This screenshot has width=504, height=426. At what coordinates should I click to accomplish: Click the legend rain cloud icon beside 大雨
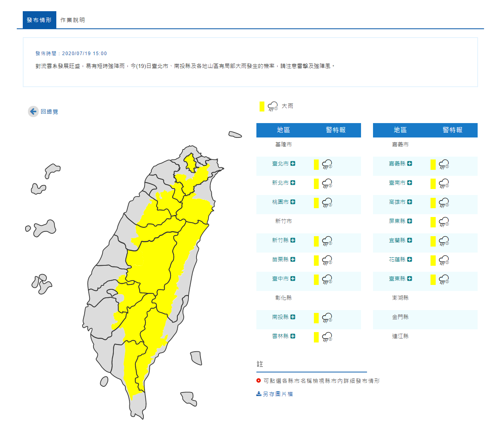tap(273, 106)
